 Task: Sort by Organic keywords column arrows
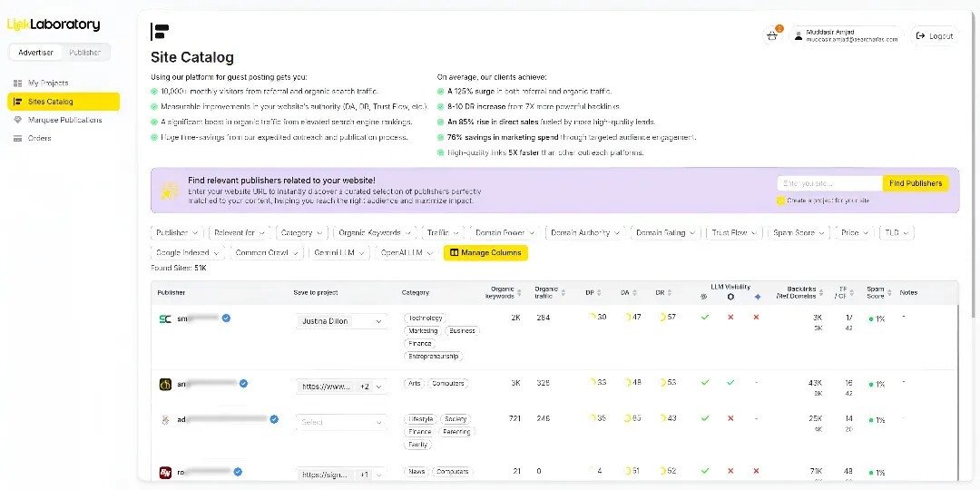click(x=520, y=292)
